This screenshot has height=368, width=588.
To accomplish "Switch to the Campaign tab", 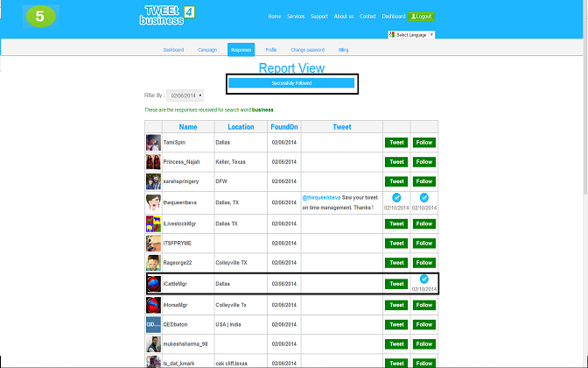I will 207,50.
